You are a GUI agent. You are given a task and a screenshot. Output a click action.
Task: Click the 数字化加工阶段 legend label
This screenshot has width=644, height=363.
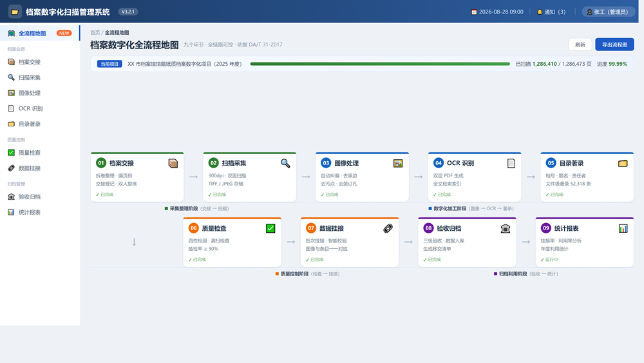450,208
